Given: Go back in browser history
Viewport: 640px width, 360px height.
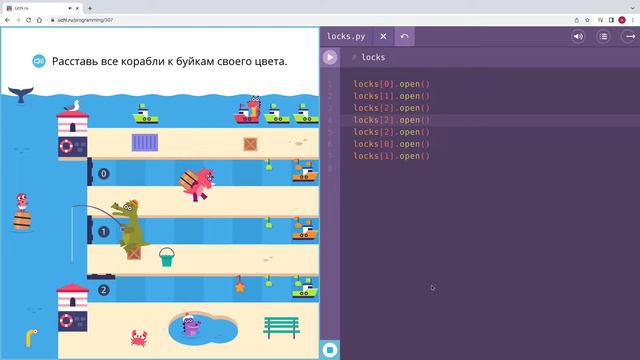Looking at the screenshot, I should pos(7,20).
